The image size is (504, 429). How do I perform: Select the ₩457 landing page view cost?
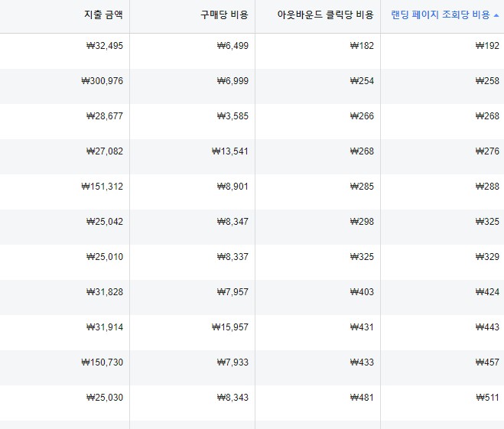click(x=487, y=362)
